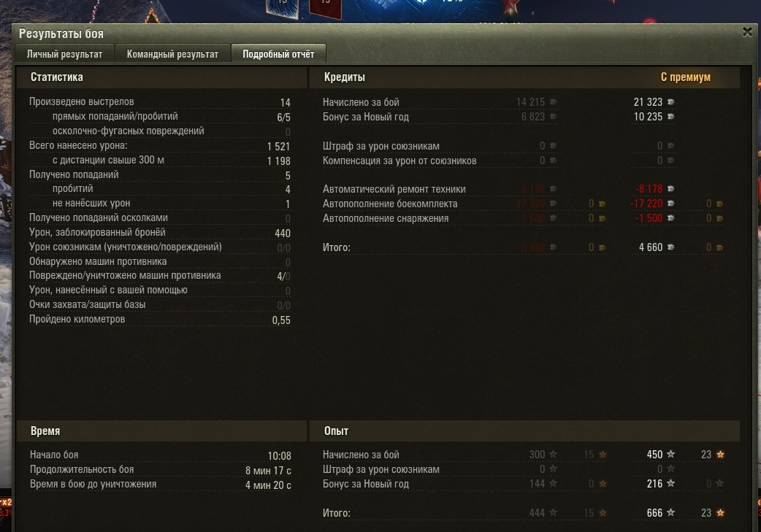761x532 pixels.
Task: Click the silver star next to 450 experience
Action: tap(670, 455)
